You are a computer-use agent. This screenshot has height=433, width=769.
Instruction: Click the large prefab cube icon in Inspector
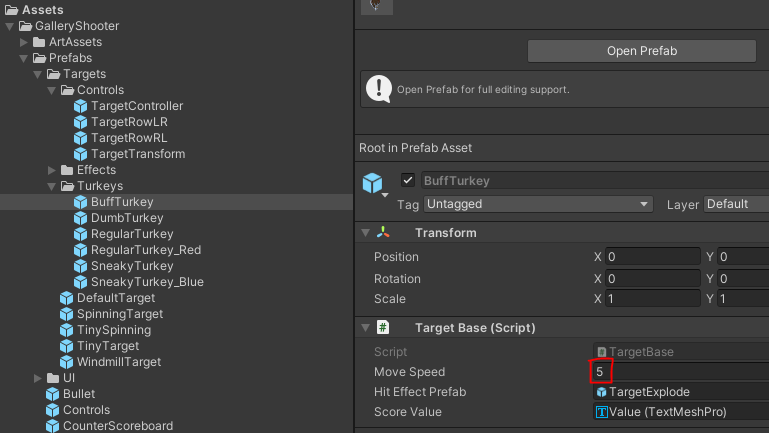click(x=373, y=184)
